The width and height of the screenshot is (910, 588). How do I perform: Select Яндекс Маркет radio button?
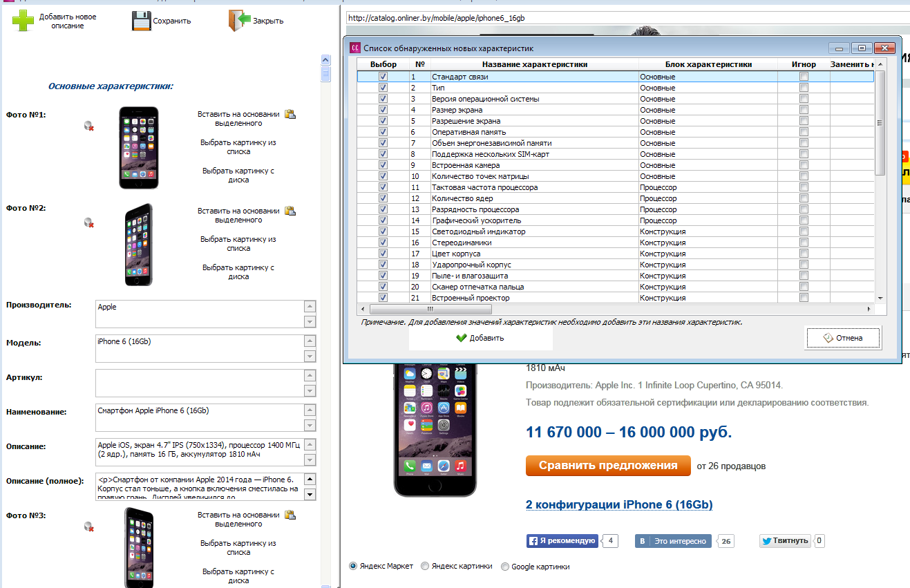353,566
